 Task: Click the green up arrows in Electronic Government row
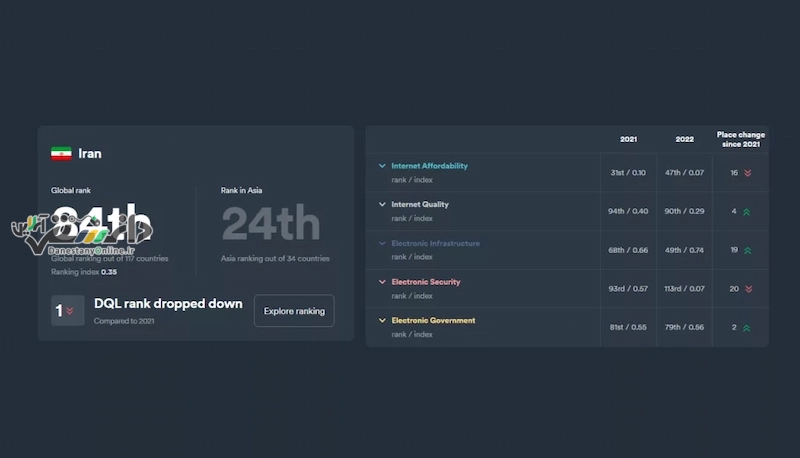coord(746,328)
